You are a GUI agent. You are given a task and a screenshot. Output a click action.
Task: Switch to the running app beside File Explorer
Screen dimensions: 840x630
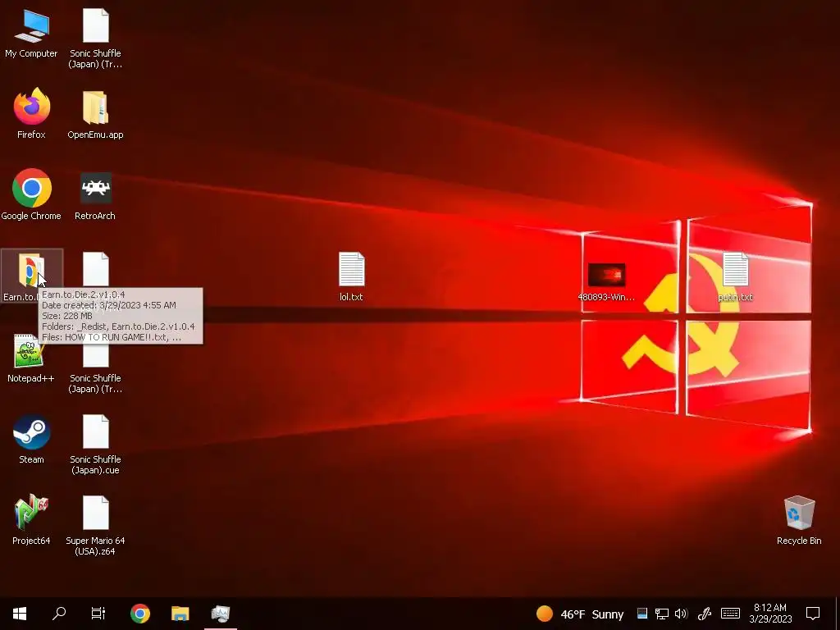(x=220, y=614)
